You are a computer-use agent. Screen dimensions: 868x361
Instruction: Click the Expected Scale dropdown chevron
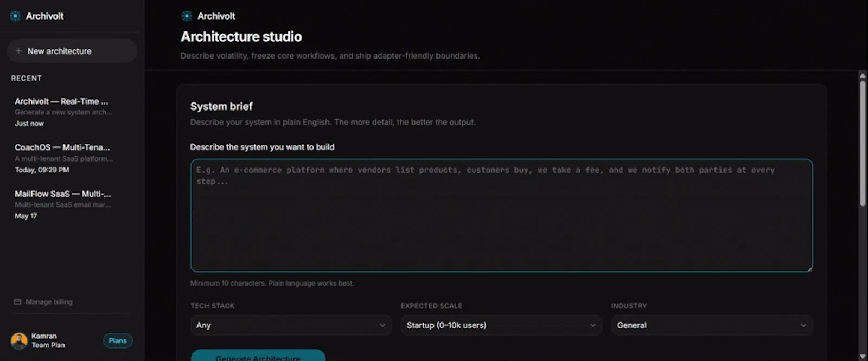[x=593, y=325]
